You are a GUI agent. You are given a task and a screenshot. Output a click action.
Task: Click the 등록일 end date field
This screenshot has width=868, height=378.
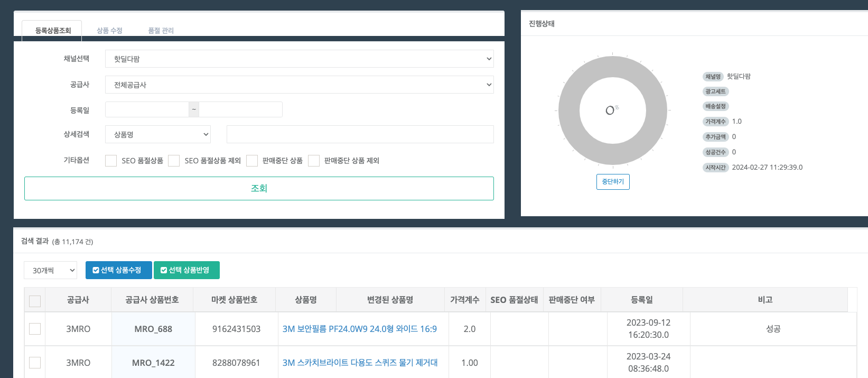tap(240, 109)
